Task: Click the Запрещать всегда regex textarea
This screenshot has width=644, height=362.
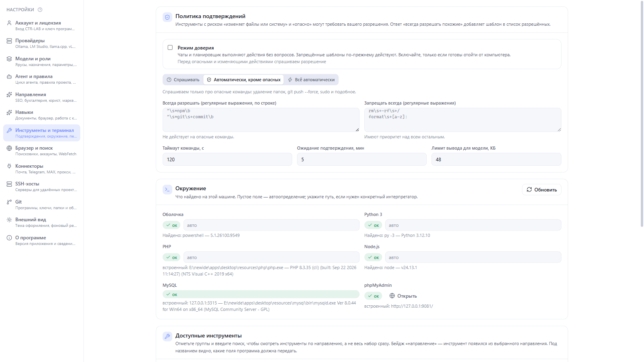Action: (463, 119)
